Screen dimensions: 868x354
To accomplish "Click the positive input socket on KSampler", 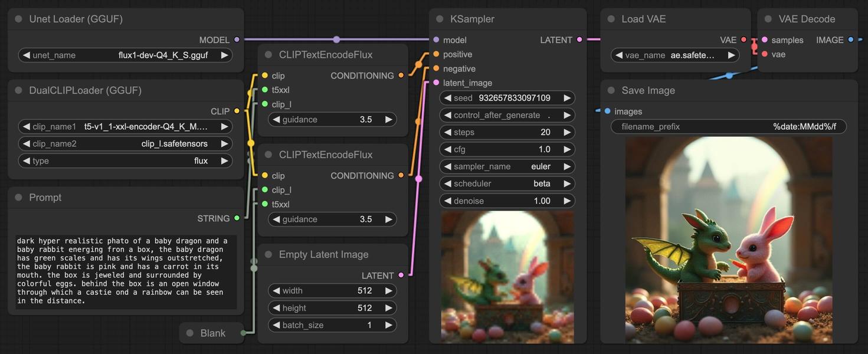I will pyautogui.click(x=436, y=54).
